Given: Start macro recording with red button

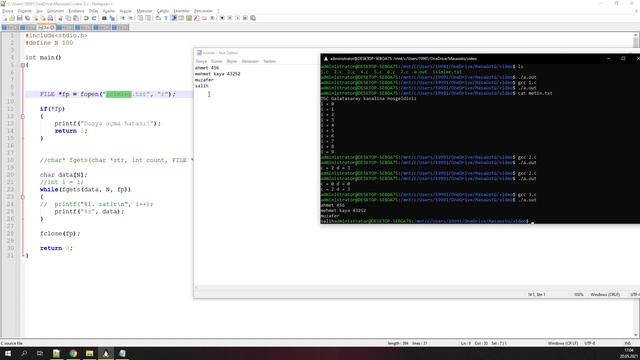Looking at the screenshot, I should click(x=222, y=18).
